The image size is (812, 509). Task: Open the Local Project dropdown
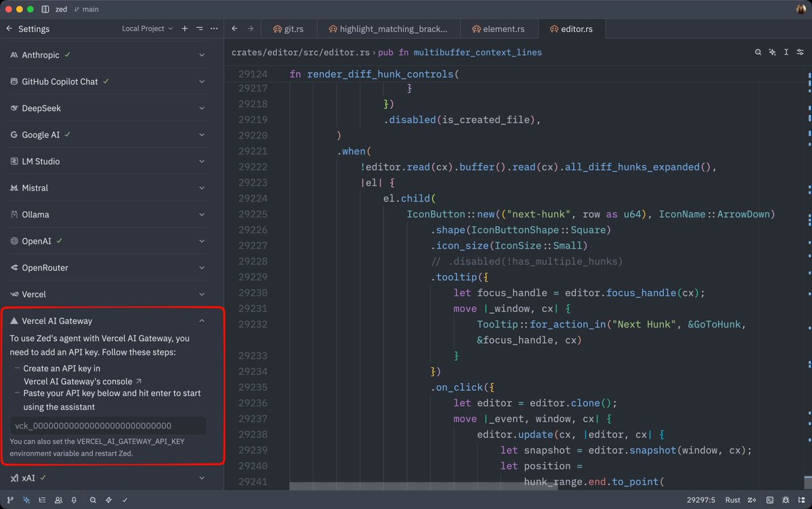147,28
